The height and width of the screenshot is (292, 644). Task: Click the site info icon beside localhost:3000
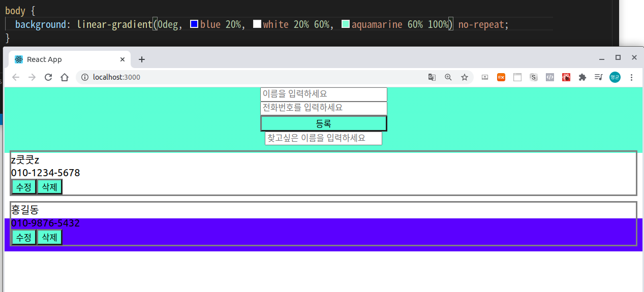point(85,77)
